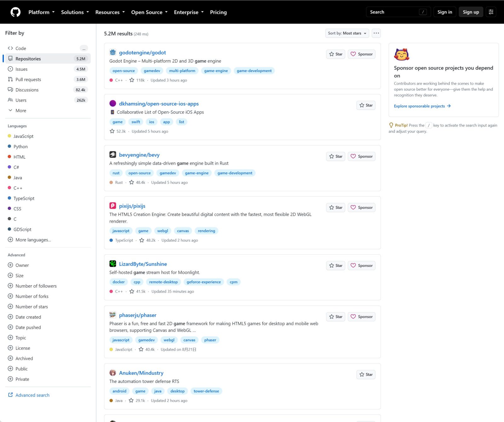Image resolution: width=504 pixels, height=422 pixels.
Task: Open the Solutions dropdown menu
Action: coord(75,12)
